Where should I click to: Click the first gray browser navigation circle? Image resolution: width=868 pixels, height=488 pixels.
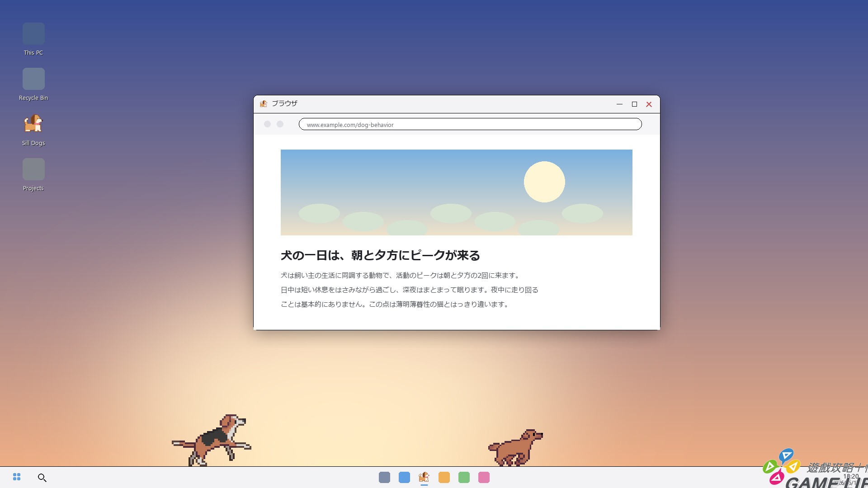click(x=267, y=124)
